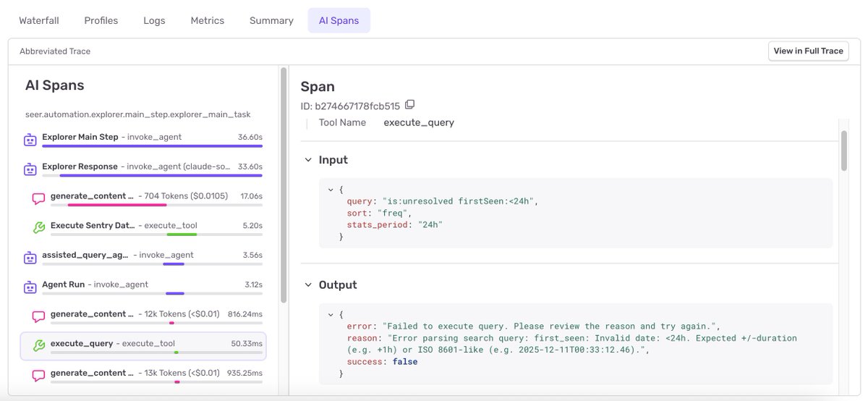Image resolution: width=868 pixels, height=401 pixels.
Task: Click the chat icon on the 704 Tokens row
Action: point(39,199)
